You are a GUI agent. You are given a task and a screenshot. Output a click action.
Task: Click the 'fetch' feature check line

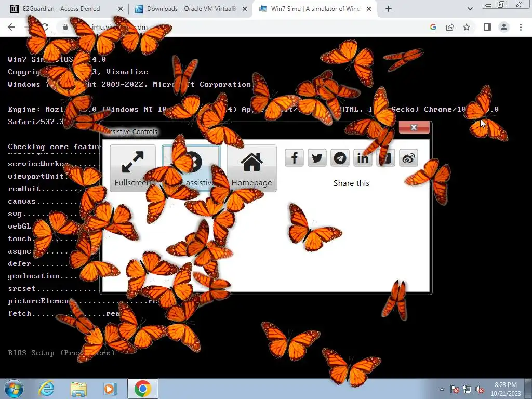(64, 313)
